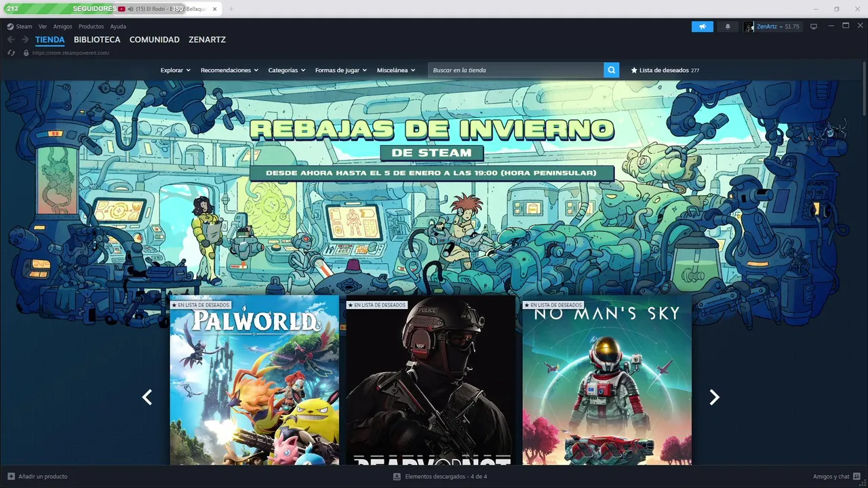Go forward with the right navigation arrow
The width and height of the screenshot is (868, 488).
25,39
